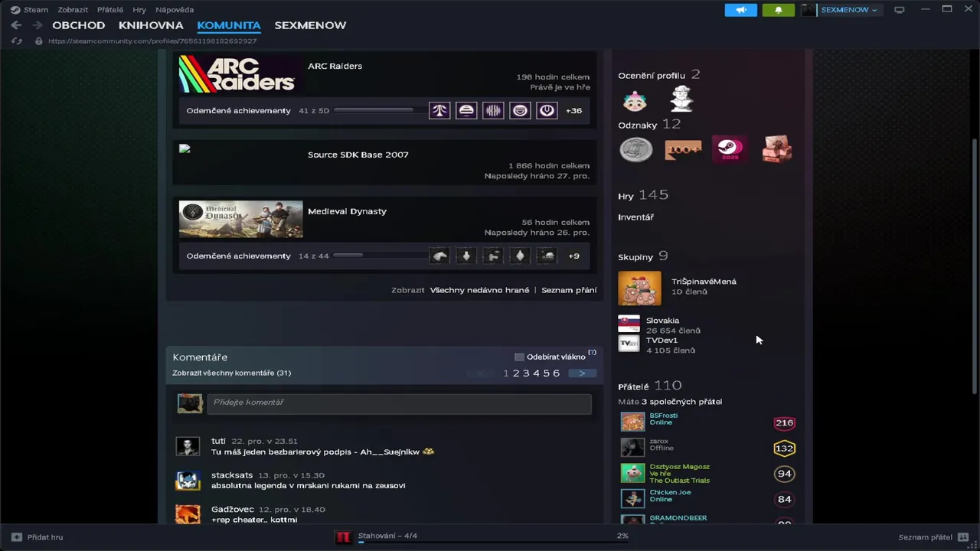The image size is (980, 551).
Task: Open the TVDev1 group icon
Action: click(x=629, y=344)
